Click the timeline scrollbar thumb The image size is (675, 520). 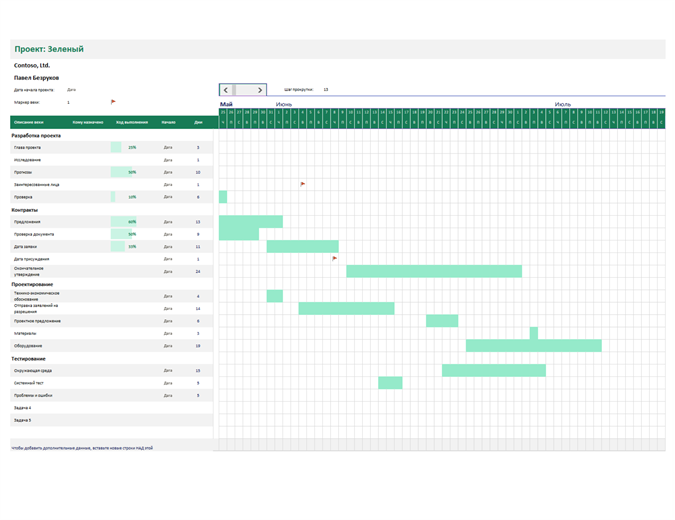click(x=234, y=90)
